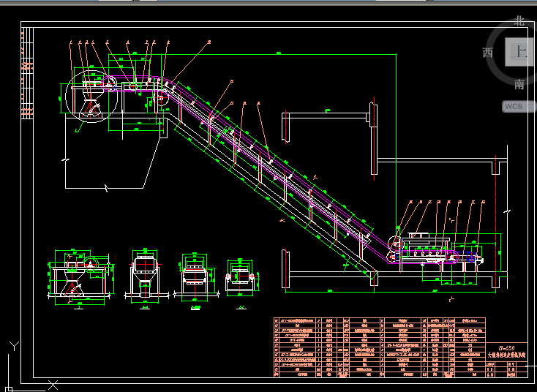Select the leftmost hopper detail view drawing
This screenshot has width=537, height=392.
click(x=80, y=279)
